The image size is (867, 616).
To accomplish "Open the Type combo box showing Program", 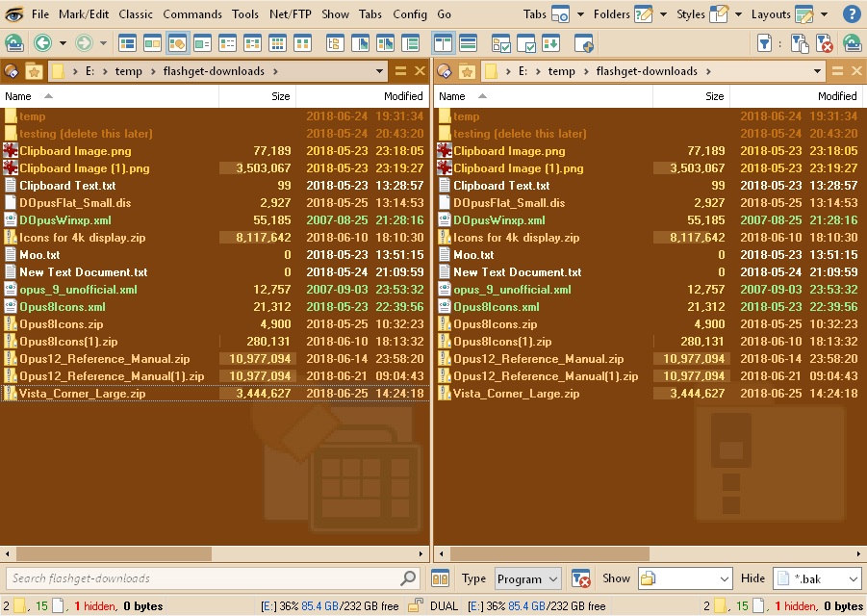I will pyautogui.click(x=528, y=579).
